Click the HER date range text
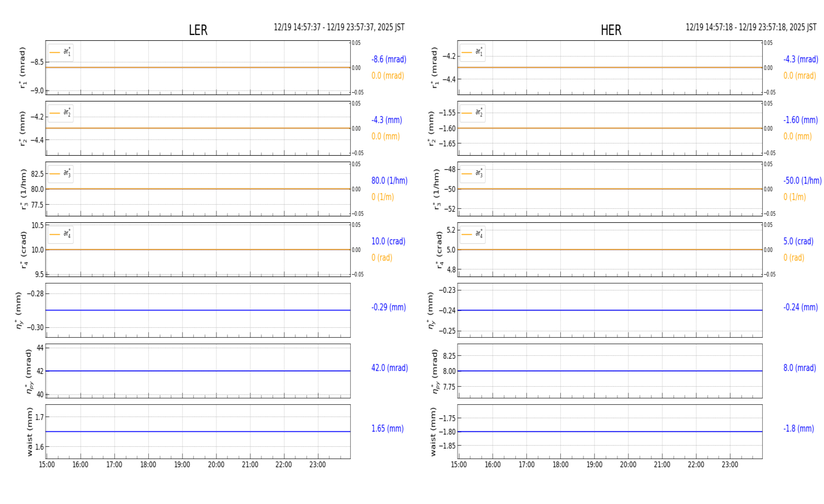824x504 pixels. pos(751,27)
